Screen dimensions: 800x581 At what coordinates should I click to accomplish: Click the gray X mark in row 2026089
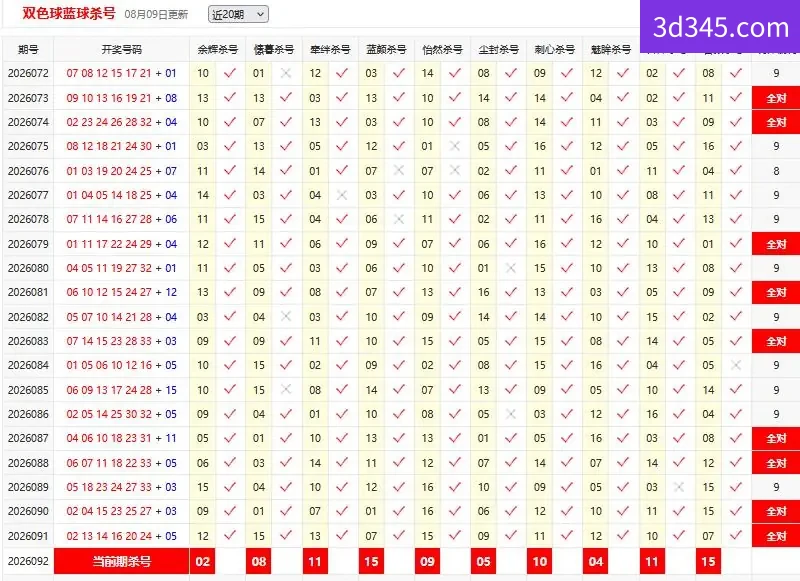(679, 487)
